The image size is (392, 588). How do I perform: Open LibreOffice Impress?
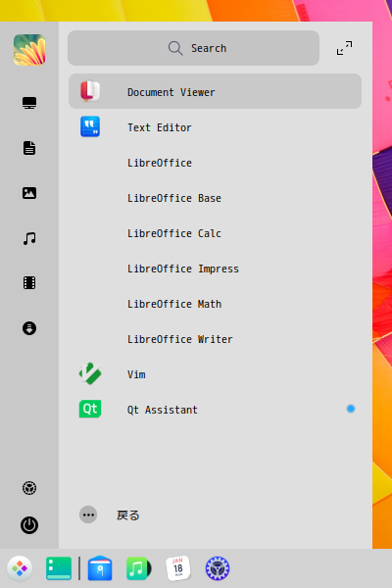pos(183,269)
